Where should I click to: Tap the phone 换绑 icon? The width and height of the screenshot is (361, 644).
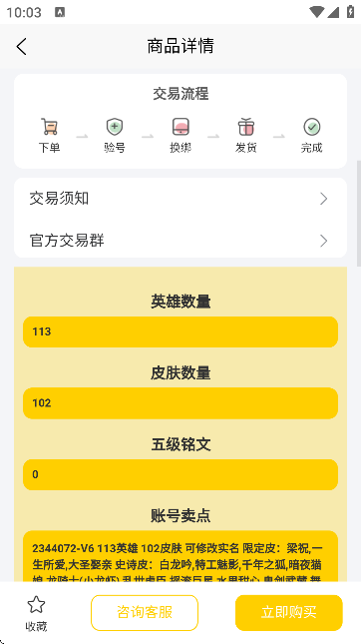click(x=180, y=127)
